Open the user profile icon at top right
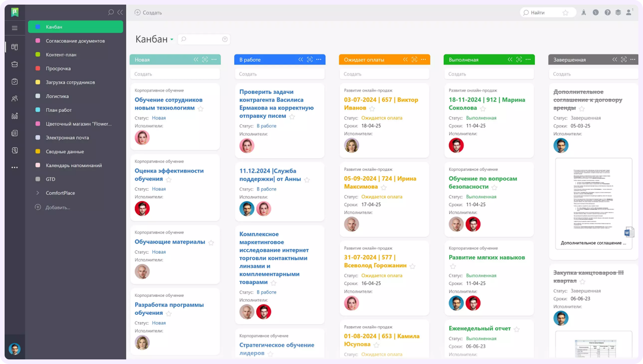This screenshot has width=643, height=364. (x=629, y=12)
